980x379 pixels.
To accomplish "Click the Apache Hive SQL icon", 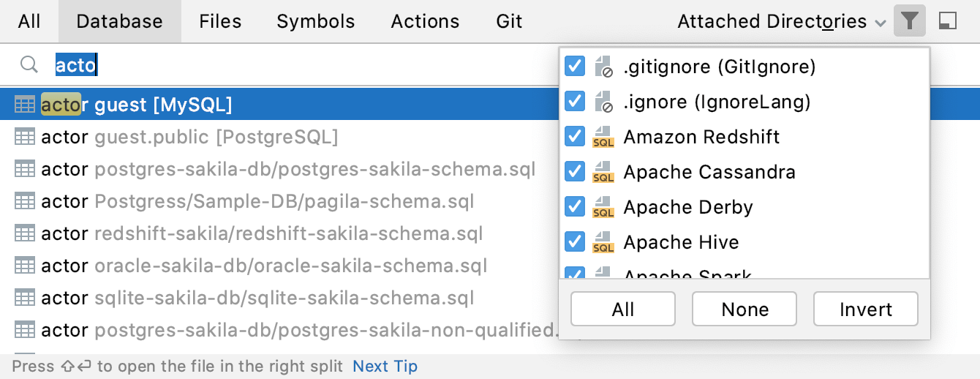I will pos(603,242).
